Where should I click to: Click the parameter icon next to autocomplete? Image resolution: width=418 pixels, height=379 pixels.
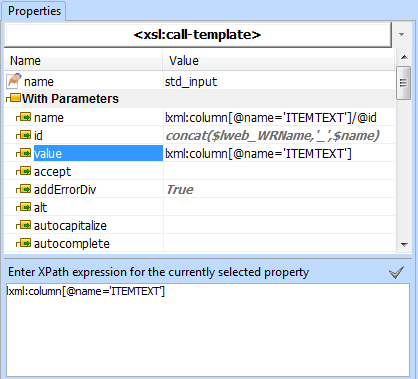pyautogui.click(x=25, y=243)
